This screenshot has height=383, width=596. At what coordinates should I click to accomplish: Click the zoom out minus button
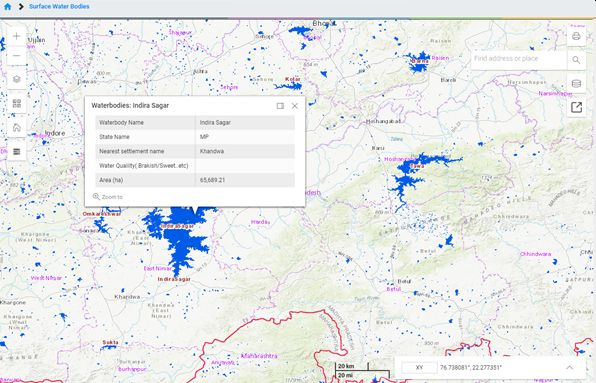[16, 56]
